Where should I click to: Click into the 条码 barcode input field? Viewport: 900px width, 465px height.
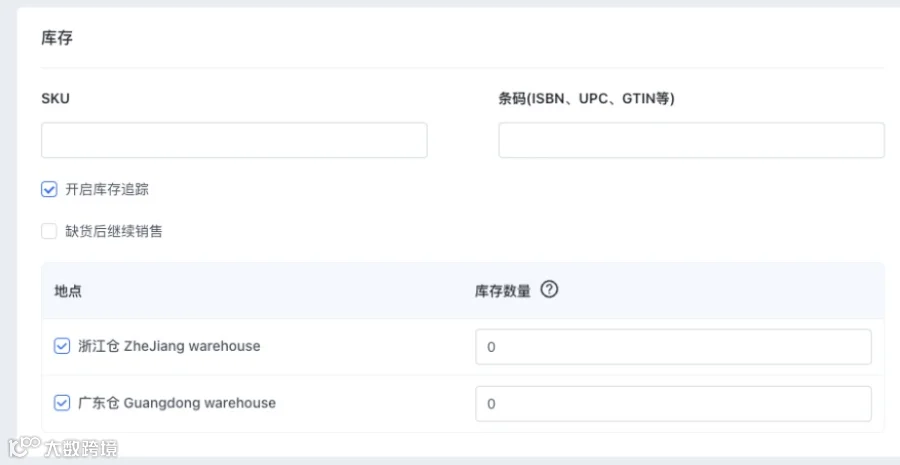point(691,140)
